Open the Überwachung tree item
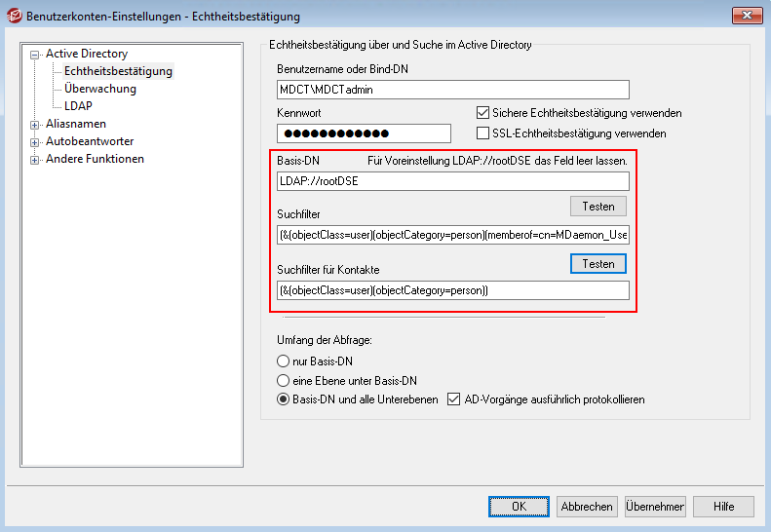 click(x=99, y=89)
